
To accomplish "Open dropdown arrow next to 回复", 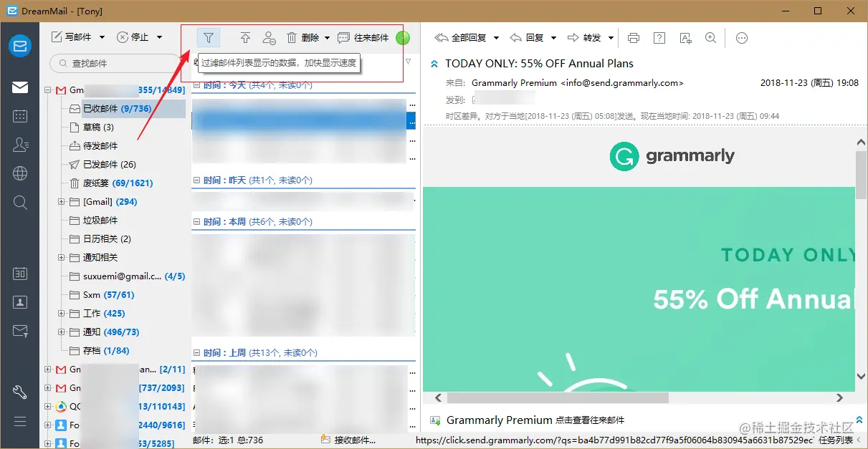I will [553, 38].
